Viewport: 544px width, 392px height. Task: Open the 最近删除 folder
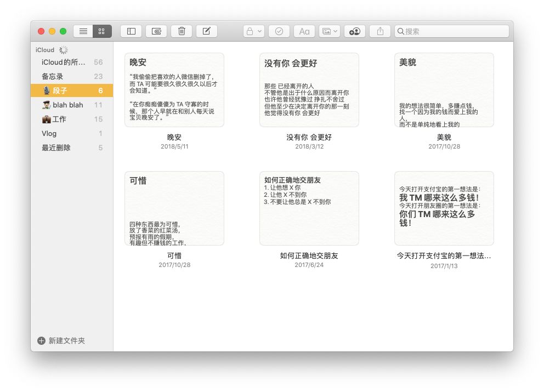(x=72, y=148)
